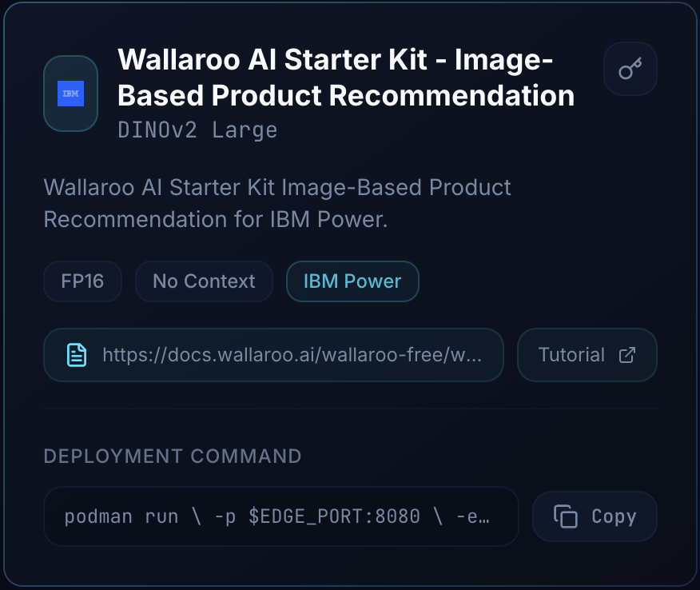The width and height of the screenshot is (700, 590).
Task: Click the key icon button
Action: tap(630, 70)
